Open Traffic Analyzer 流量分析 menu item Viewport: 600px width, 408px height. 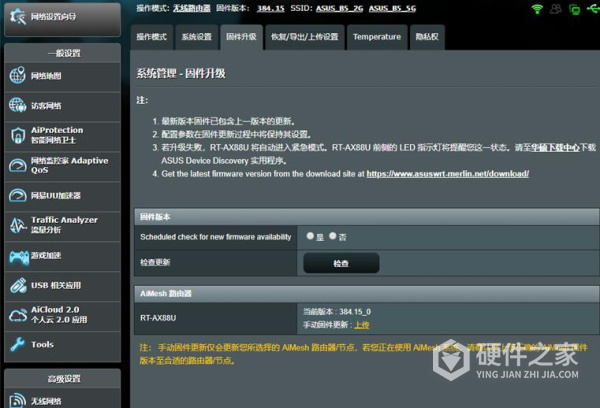point(62,225)
